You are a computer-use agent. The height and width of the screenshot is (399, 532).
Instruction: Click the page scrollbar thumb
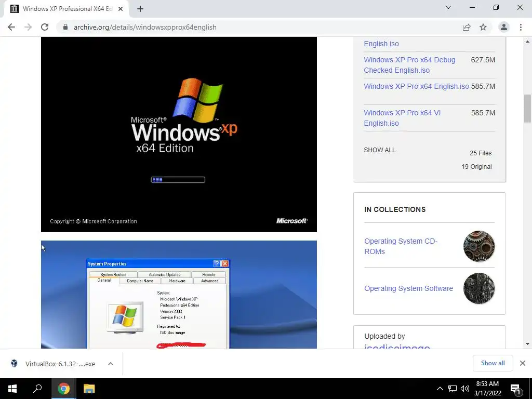pos(527,108)
